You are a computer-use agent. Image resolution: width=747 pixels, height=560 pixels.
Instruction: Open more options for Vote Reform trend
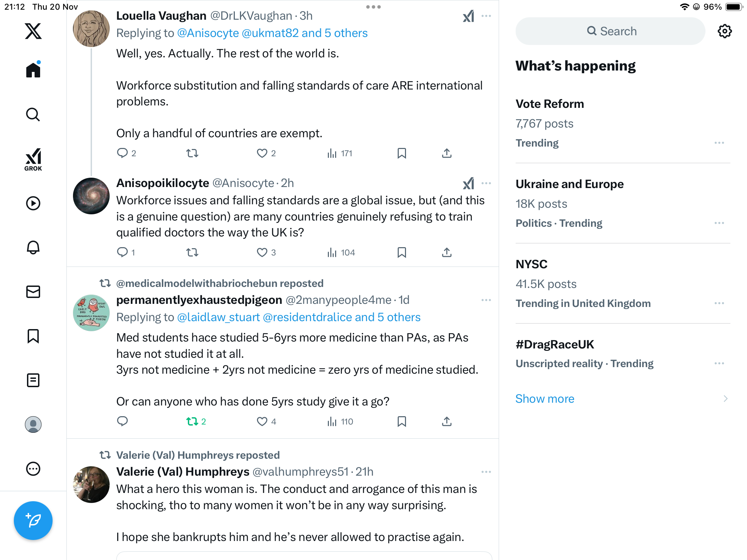tap(719, 143)
